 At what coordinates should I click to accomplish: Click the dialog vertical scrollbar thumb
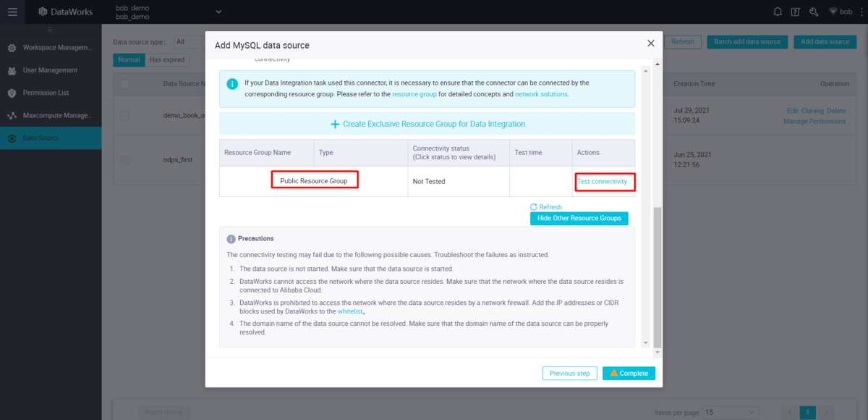click(x=658, y=277)
